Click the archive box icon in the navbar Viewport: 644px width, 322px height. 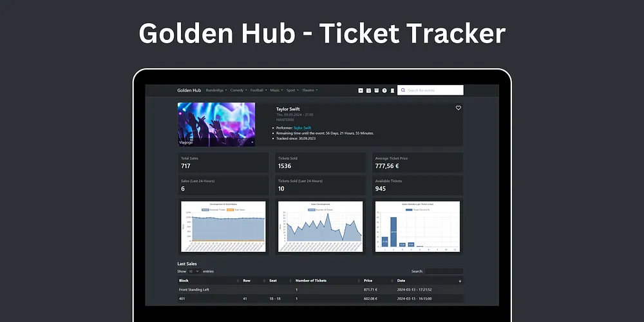[376, 90]
